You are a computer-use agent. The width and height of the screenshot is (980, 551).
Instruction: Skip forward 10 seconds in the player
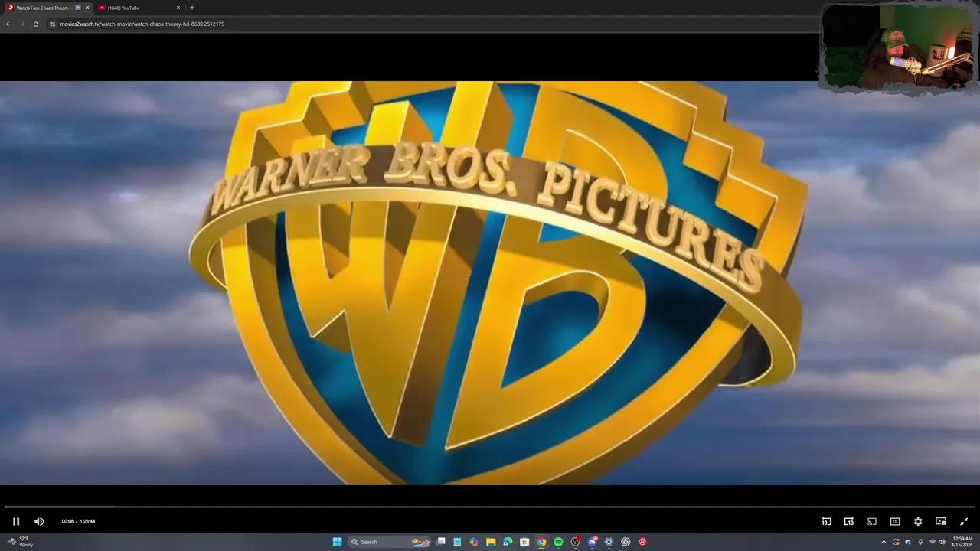(x=849, y=521)
